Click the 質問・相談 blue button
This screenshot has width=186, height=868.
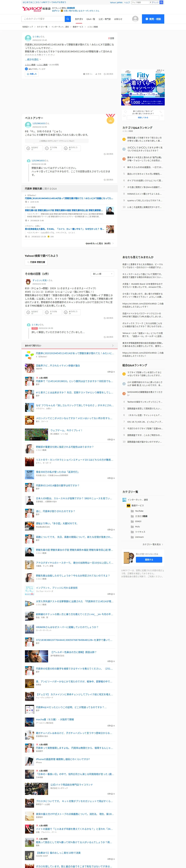click(x=153, y=19)
